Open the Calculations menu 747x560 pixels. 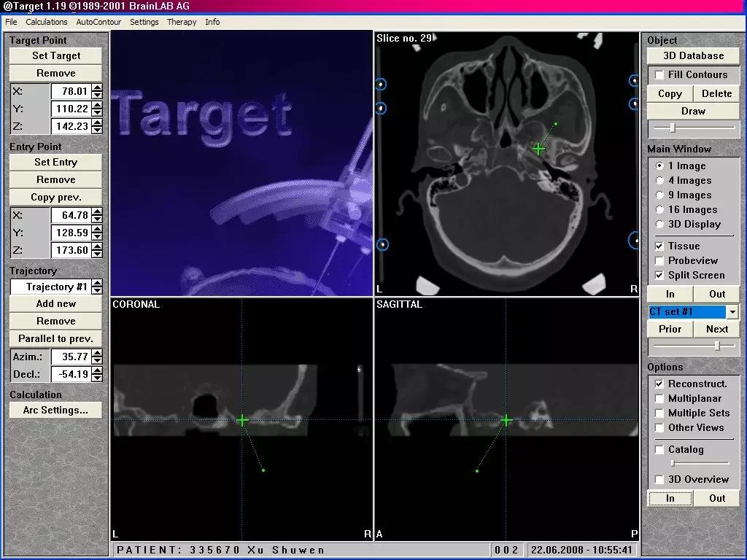click(47, 22)
